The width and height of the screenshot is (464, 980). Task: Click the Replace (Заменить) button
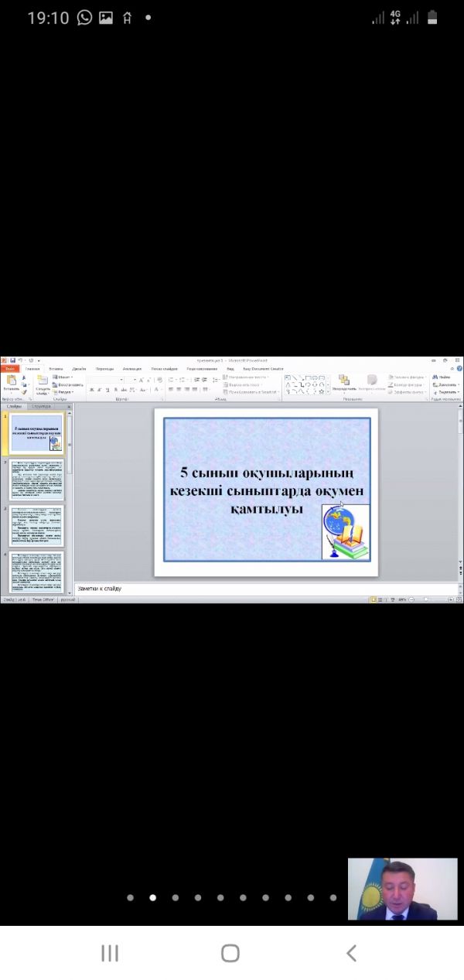coord(444,384)
